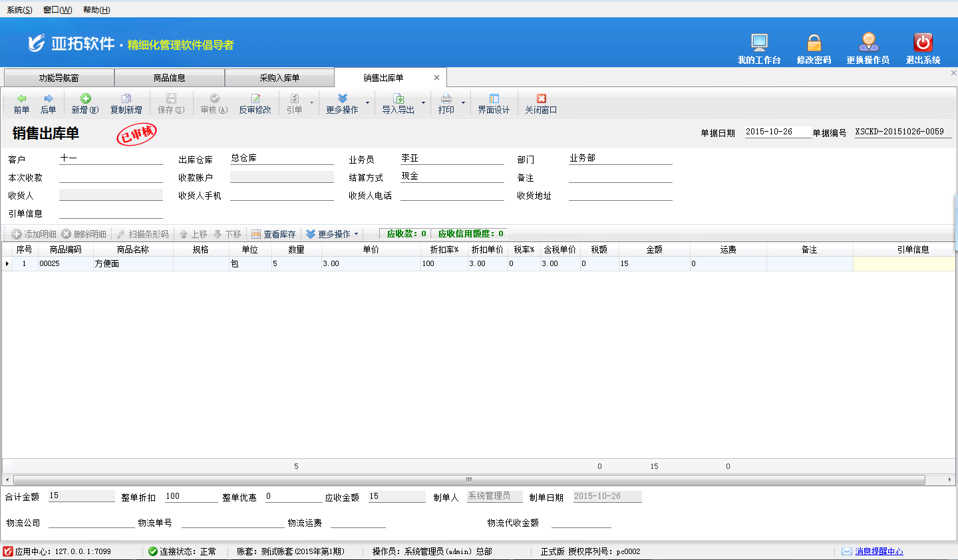Image resolution: width=958 pixels, height=560 pixels.
Task: Click the 后单 next document arrow icon
Action: pos(48,99)
